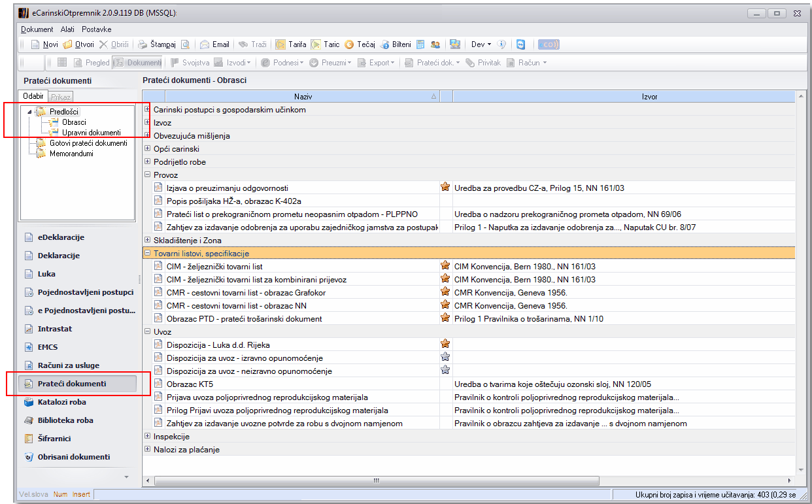
Task: Open the Tarifa tool
Action: click(291, 44)
